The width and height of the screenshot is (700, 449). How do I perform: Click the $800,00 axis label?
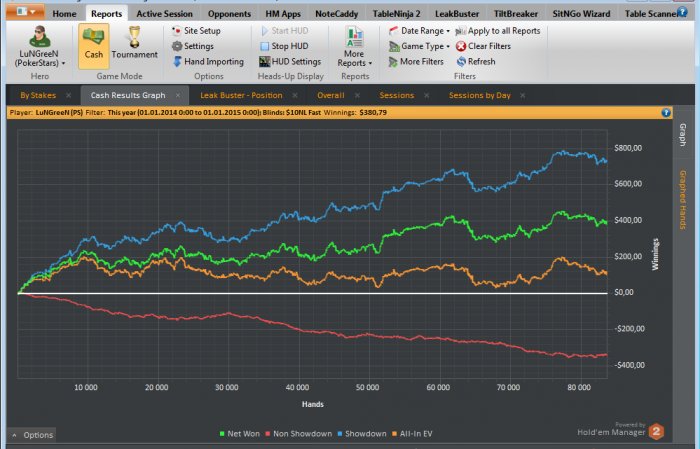tap(628, 148)
